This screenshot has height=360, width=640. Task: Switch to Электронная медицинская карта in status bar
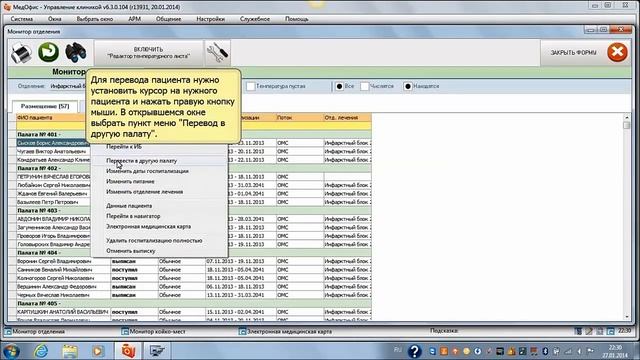click(x=289, y=332)
